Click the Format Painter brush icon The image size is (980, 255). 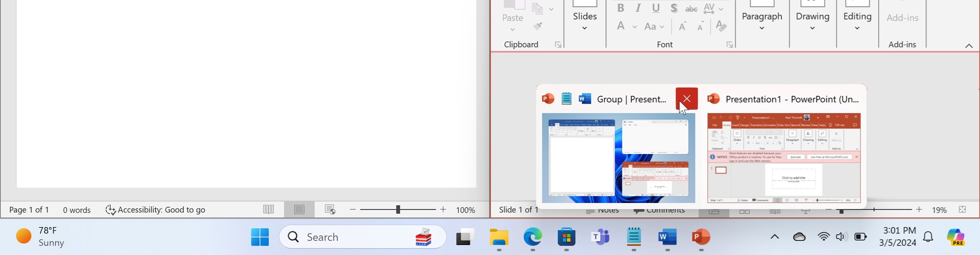[x=537, y=26]
